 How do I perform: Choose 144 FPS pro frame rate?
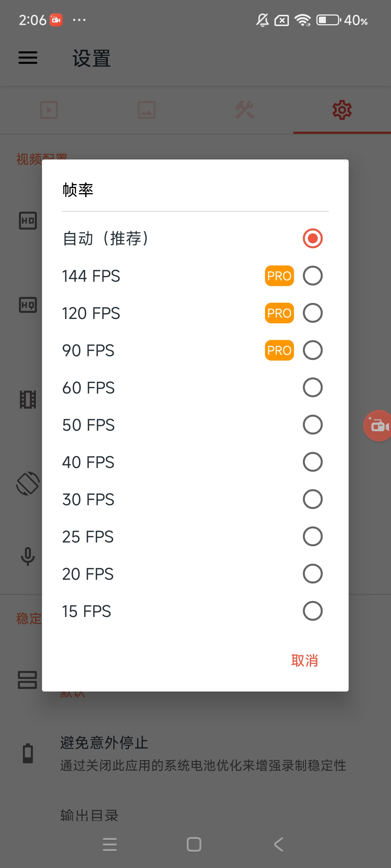312,276
